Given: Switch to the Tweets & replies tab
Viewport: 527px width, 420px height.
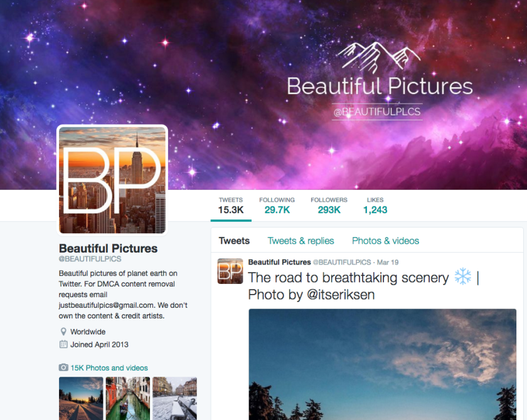Looking at the screenshot, I should pyautogui.click(x=301, y=241).
